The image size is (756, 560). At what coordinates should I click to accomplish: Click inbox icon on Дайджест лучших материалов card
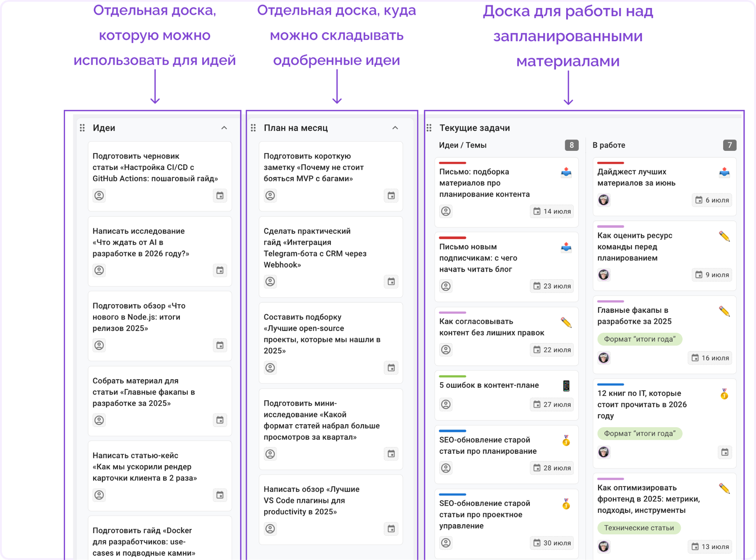tap(724, 173)
